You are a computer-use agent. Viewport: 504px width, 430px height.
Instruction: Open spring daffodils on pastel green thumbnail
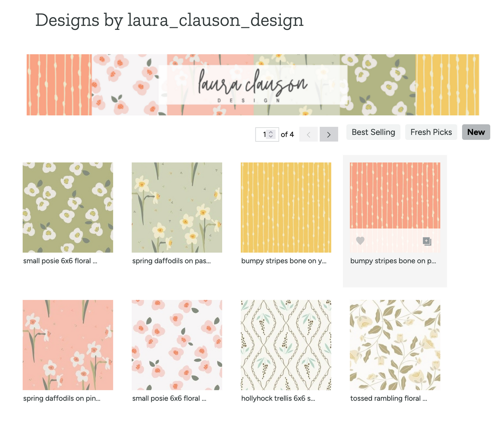(177, 207)
